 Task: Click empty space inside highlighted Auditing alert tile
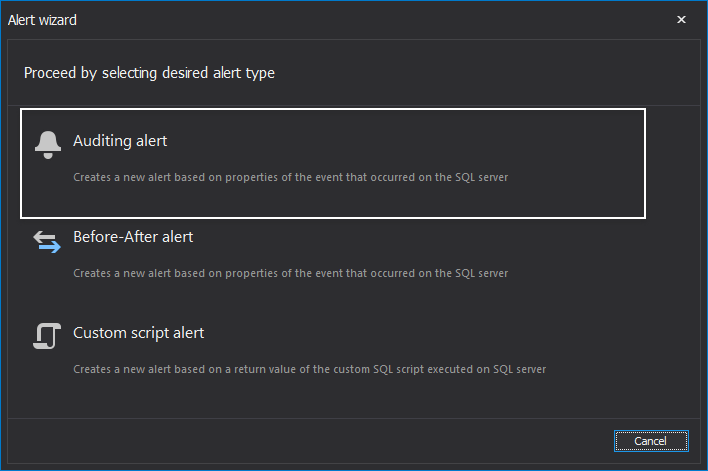click(406, 201)
